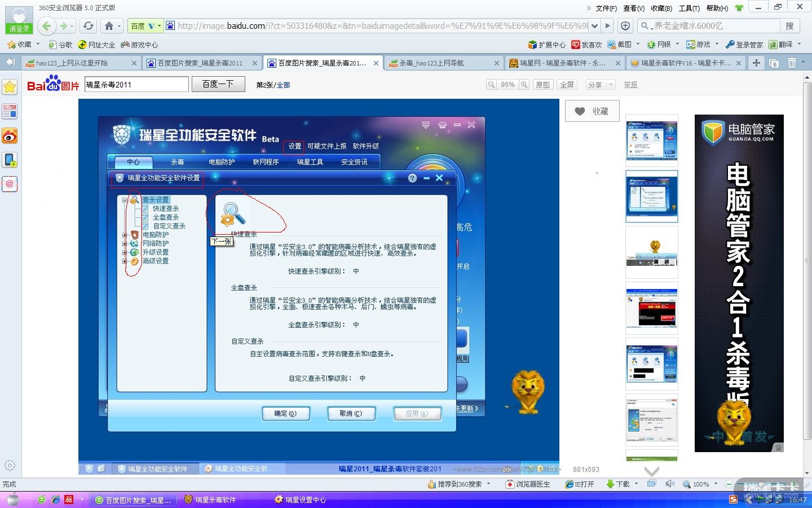Click the 登录管家 toolbar button
Viewport: 812px width, 508px height.
tap(744, 45)
